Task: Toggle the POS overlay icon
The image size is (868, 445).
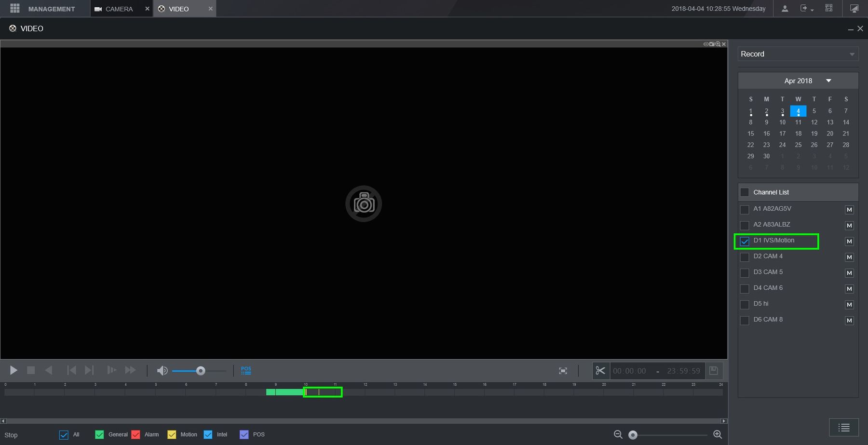Action: point(246,370)
